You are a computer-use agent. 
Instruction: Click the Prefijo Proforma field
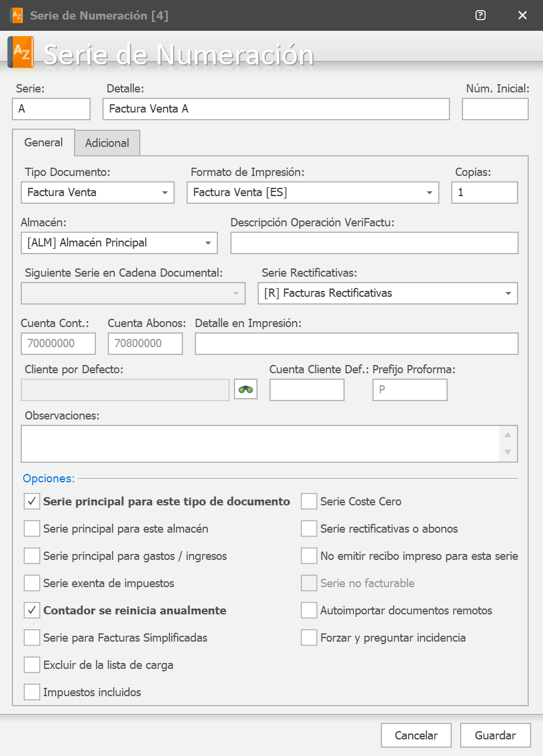pyautogui.click(x=410, y=390)
